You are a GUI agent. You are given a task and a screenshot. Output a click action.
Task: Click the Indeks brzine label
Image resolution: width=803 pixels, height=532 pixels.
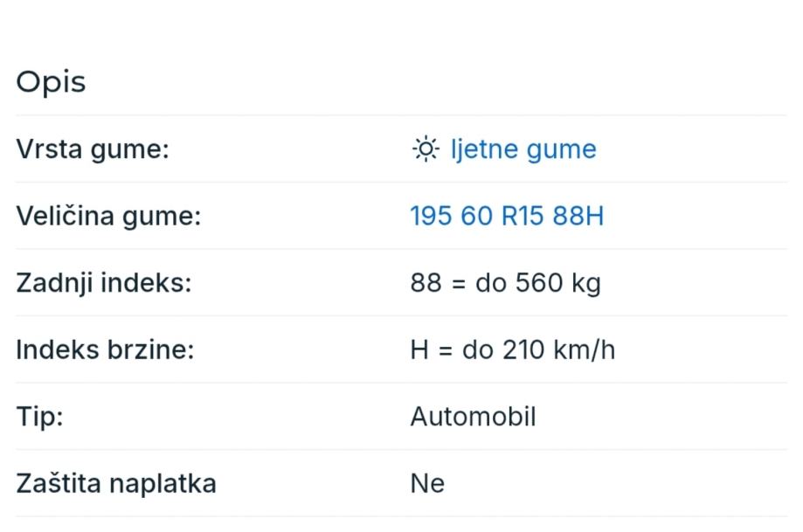click(105, 350)
